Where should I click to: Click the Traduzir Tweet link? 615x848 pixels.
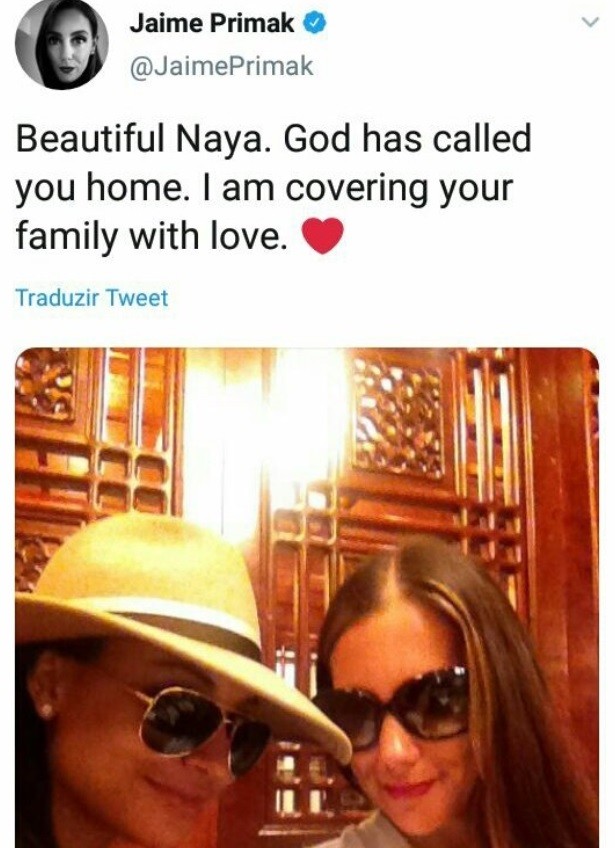point(91,297)
